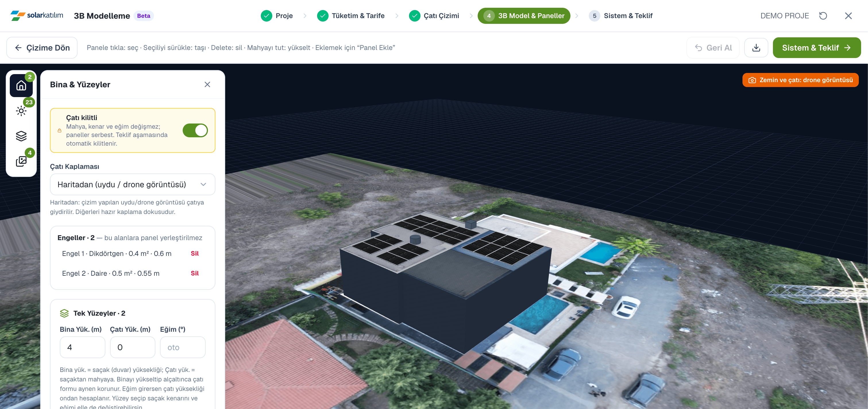The height and width of the screenshot is (409, 868).
Task: Click the Eğim (°) input field
Action: coord(183,347)
